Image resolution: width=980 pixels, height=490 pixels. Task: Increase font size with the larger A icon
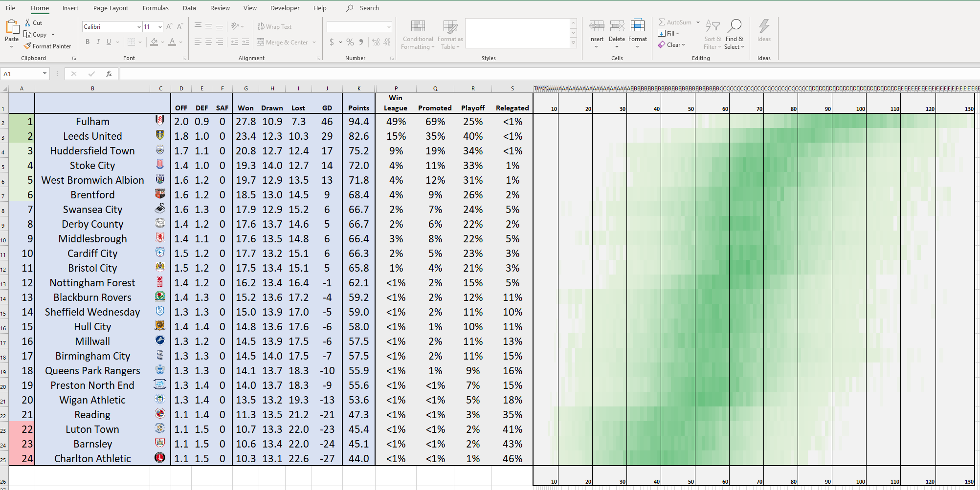(169, 26)
